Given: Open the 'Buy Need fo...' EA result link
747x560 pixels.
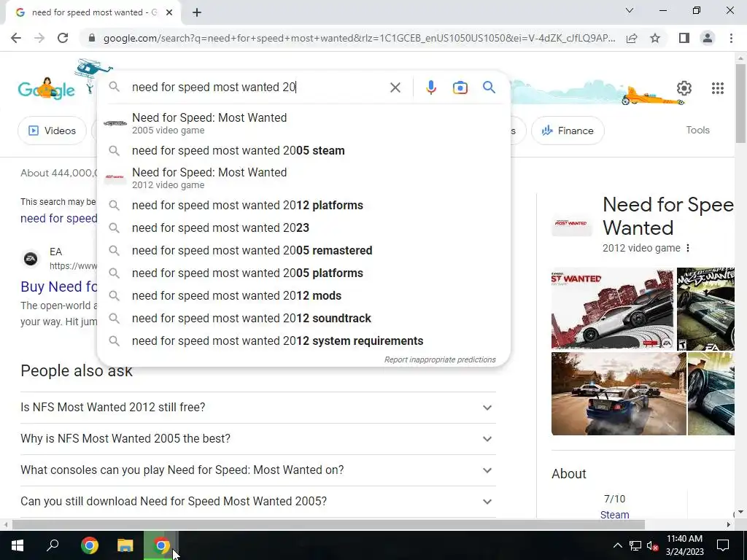Looking at the screenshot, I should pyautogui.click(x=58, y=287).
